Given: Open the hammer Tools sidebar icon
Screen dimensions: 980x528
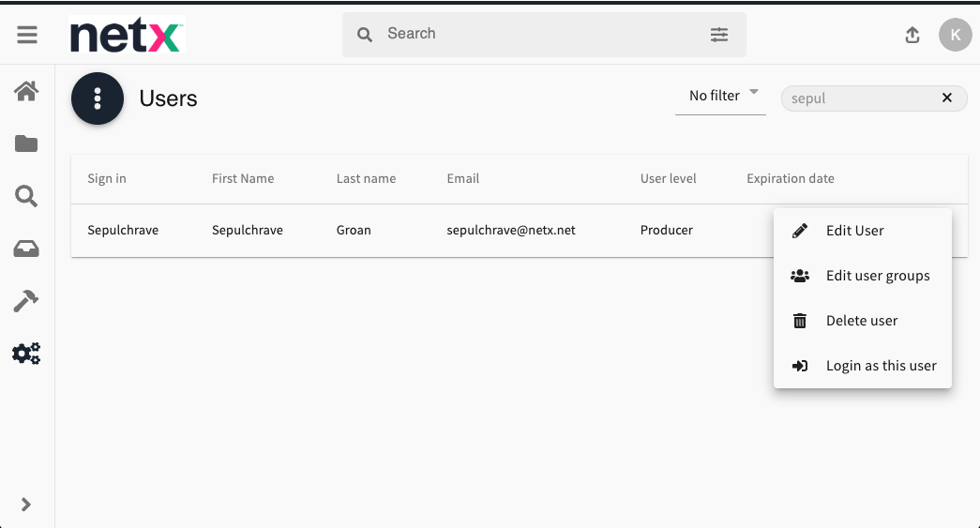Looking at the screenshot, I should point(26,301).
